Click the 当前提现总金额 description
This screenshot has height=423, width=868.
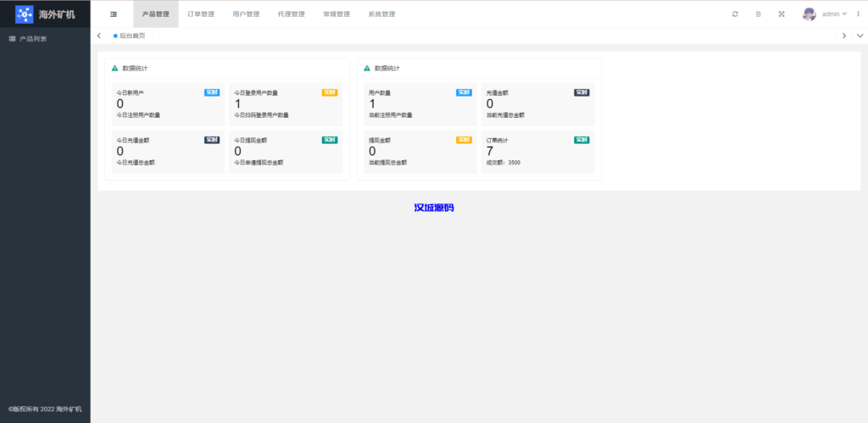pos(388,163)
